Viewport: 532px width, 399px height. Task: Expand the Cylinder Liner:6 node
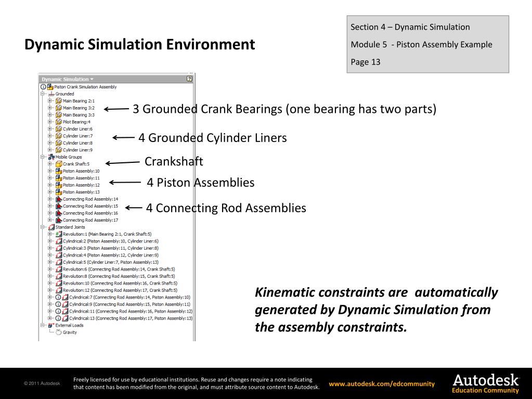coord(50,129)
